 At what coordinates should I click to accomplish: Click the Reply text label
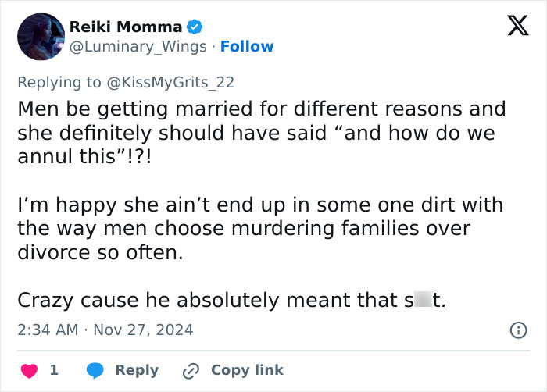click(x=137, y=370)
